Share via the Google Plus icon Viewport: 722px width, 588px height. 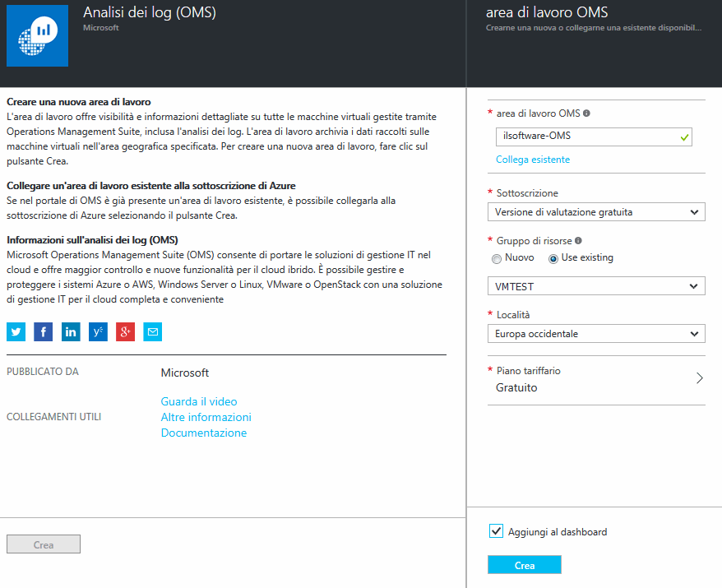(x=125, y=331)
